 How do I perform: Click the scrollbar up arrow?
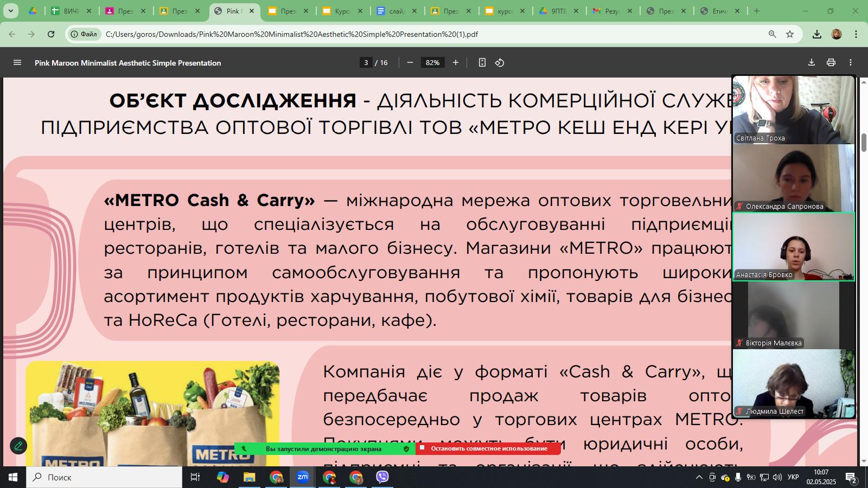pos(864,82)
